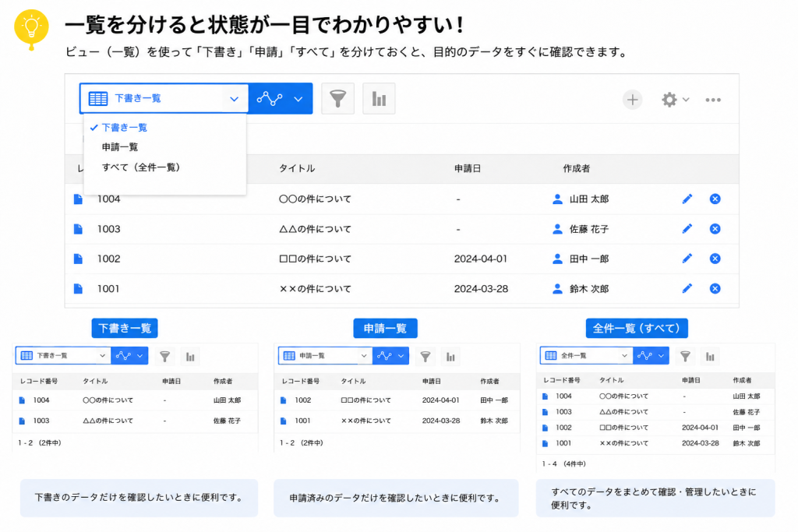The width and height of the screenshot is (798, 532).
Task: Open record 1004 via its document icon
Action: [x=78, y=199]
